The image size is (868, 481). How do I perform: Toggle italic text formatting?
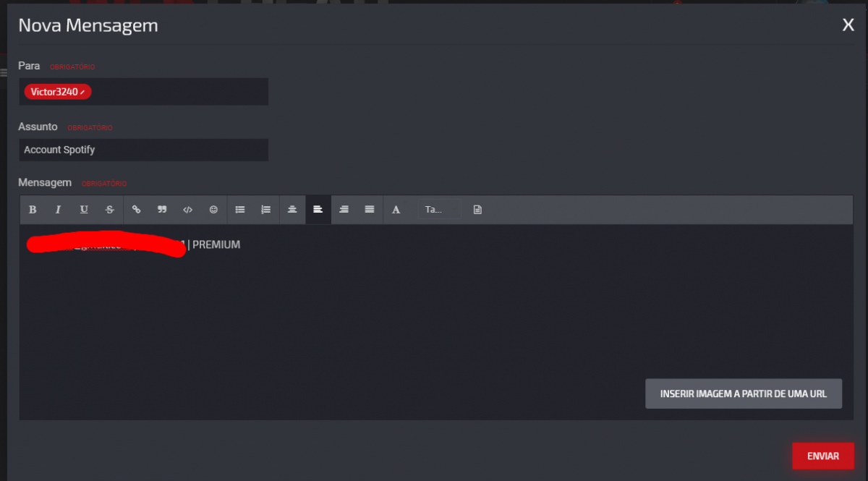[58, 210]
